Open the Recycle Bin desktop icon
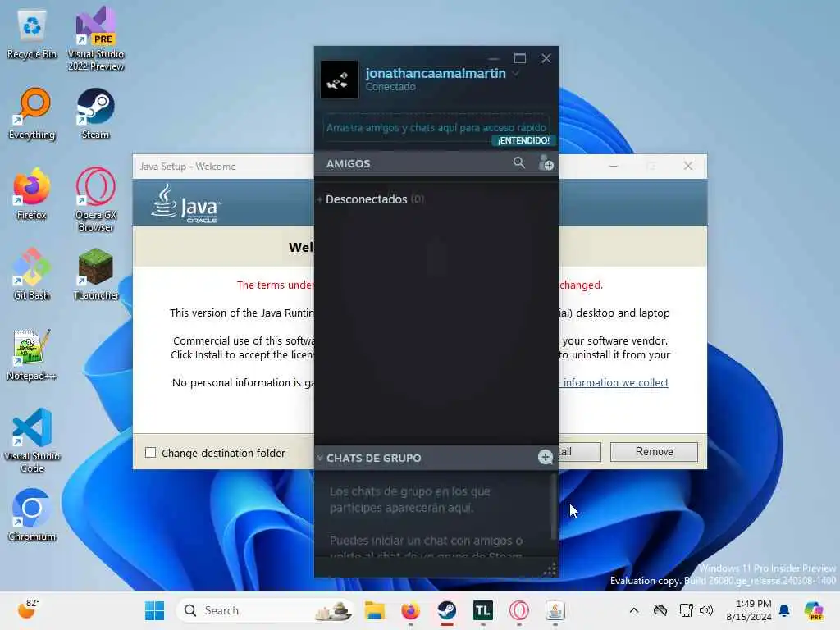 pyautogui.click(x=32, y=34)
